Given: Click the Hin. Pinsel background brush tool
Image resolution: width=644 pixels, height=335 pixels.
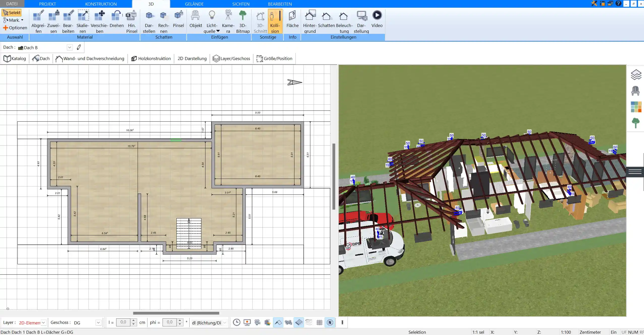Looking at the screenshot, I should click(132, 21).
